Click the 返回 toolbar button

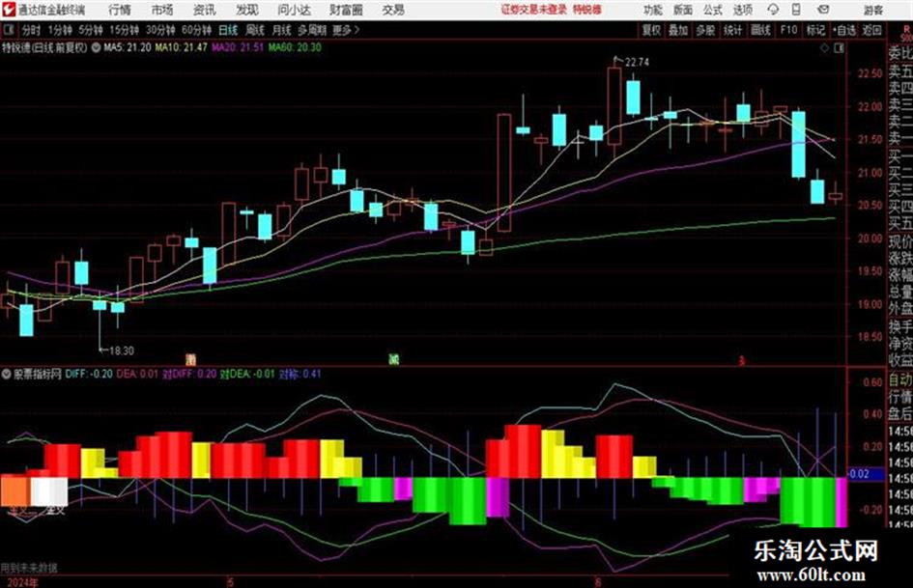click(871, 30)
